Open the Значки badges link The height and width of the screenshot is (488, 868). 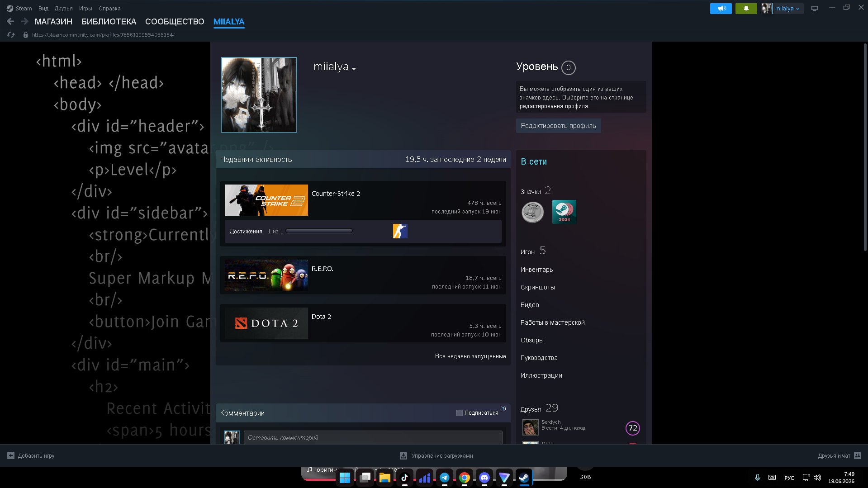pos(536,191)
